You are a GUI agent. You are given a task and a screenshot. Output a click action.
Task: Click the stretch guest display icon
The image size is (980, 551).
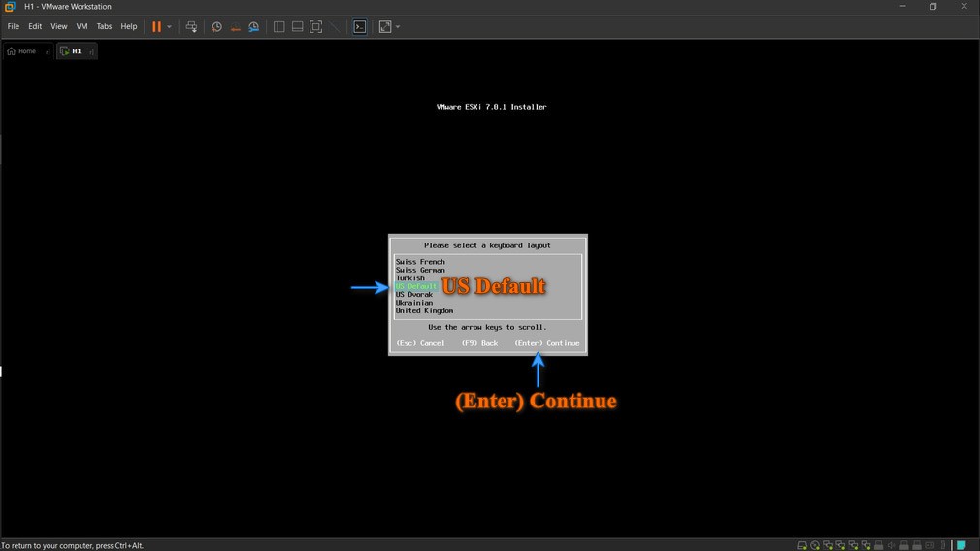tap(385, 27)
